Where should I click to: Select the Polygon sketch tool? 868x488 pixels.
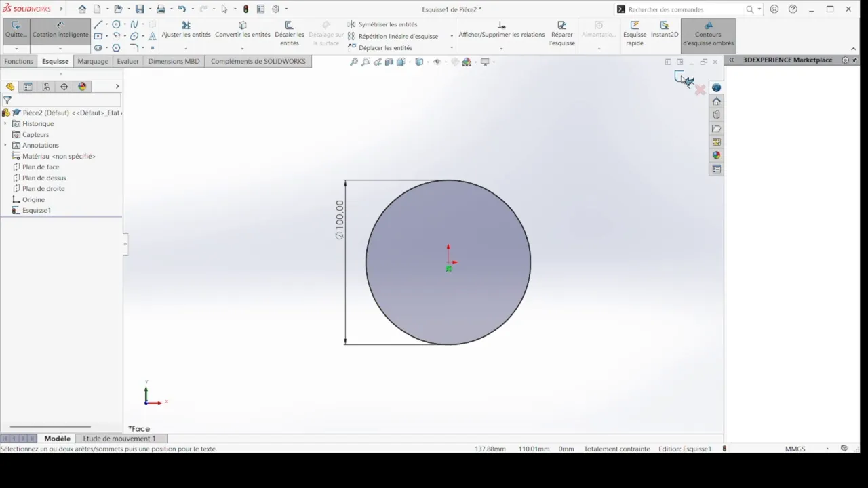tap(116, 48)
